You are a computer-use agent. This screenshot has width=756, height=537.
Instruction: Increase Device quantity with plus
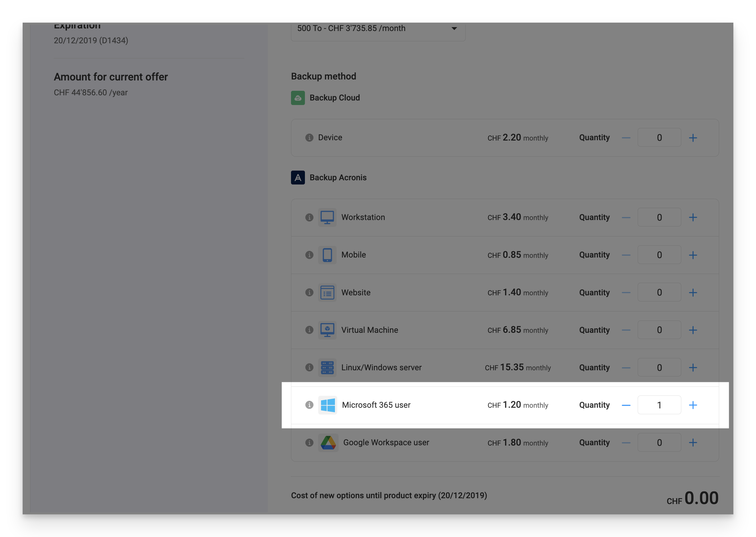693,138
